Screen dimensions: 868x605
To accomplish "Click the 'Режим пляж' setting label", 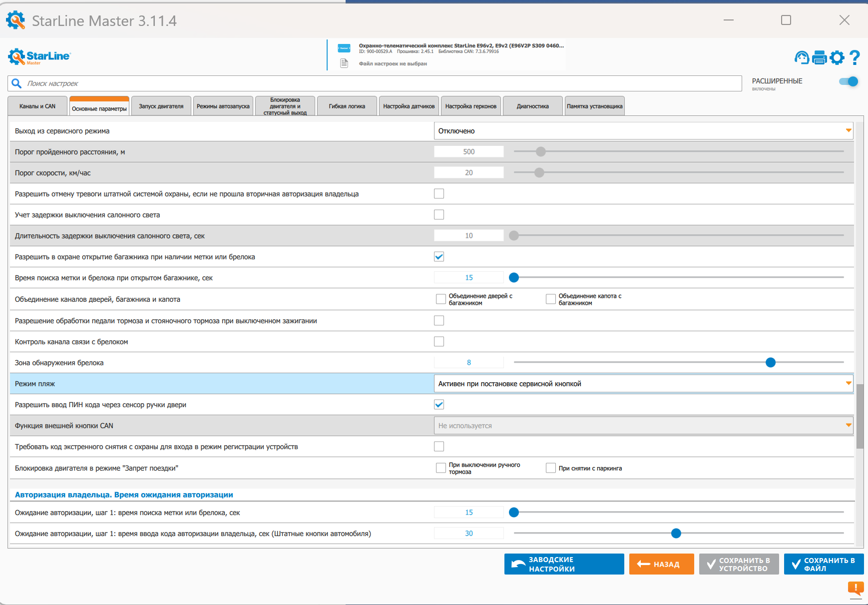I will tap(35, 384).
